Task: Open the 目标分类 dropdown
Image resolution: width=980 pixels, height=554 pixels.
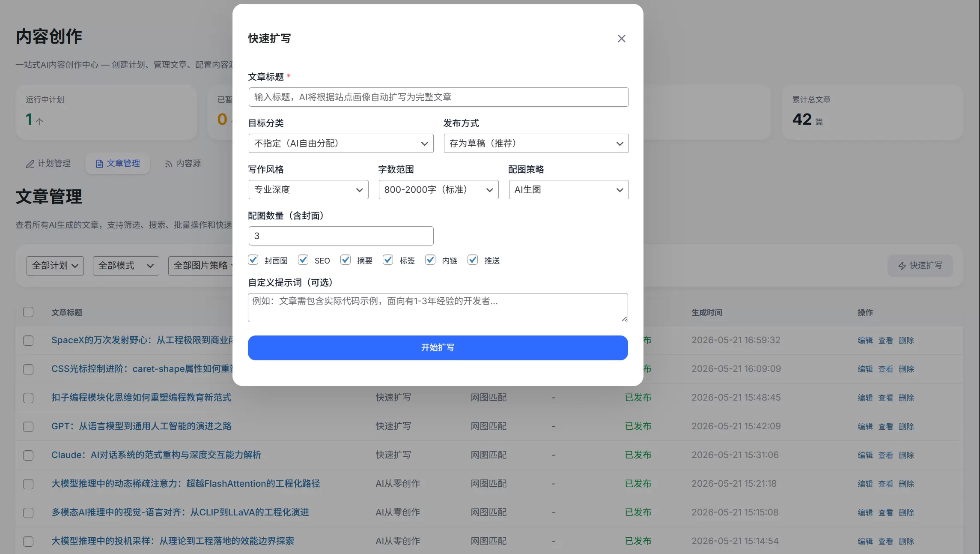Action: tap(341, 144)
